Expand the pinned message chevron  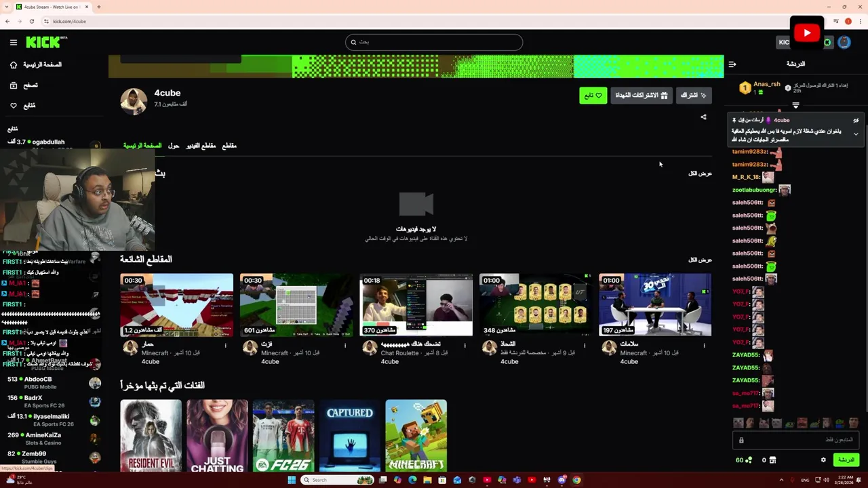tap(856, 134)
